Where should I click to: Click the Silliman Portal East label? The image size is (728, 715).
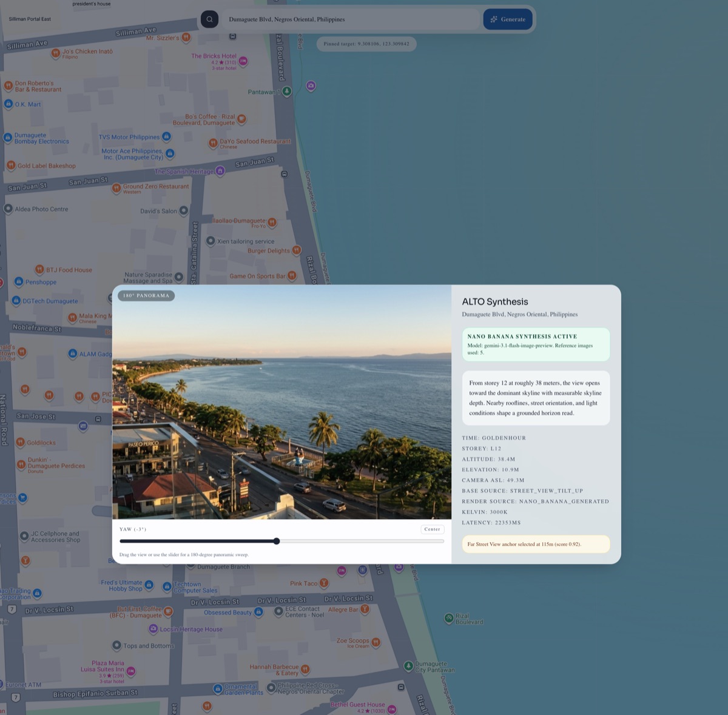(x=30, y=19)
